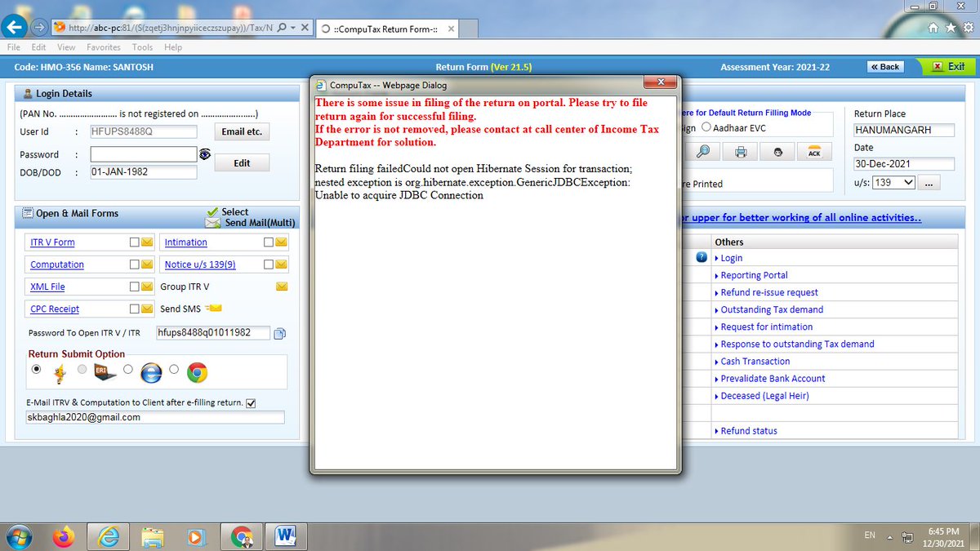Open Microsoft Word from the taskbar

286,536
